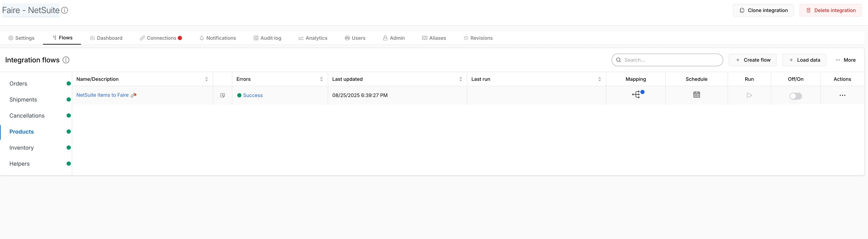
Task: Click the Faire - NetSuite integration title
Action: 31,10
